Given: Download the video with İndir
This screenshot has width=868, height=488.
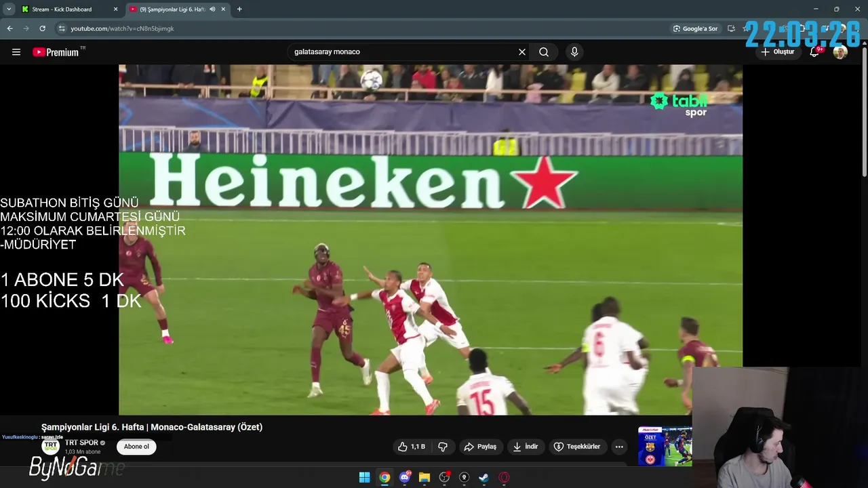Looking at the screenshot, I should 526,447.
